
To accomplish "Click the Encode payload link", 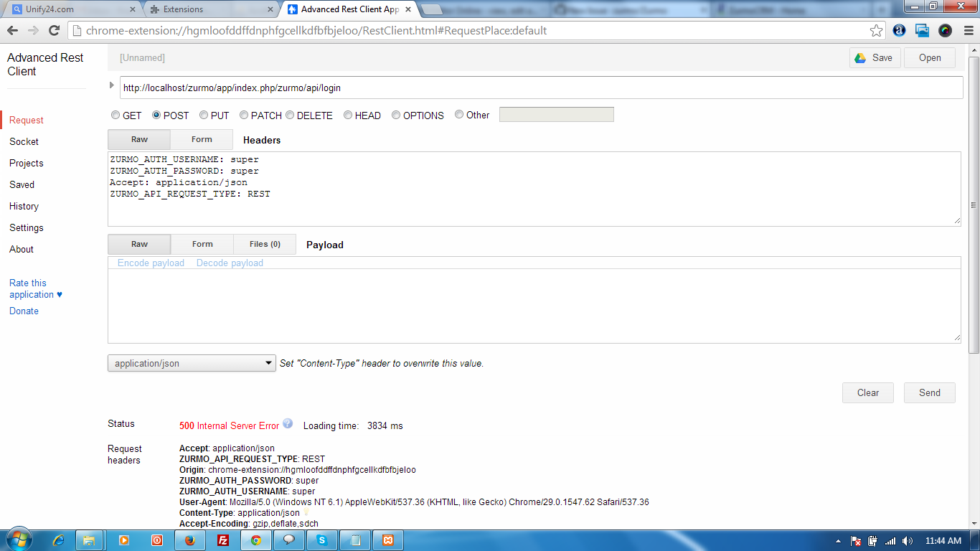I will click(151, 263).
